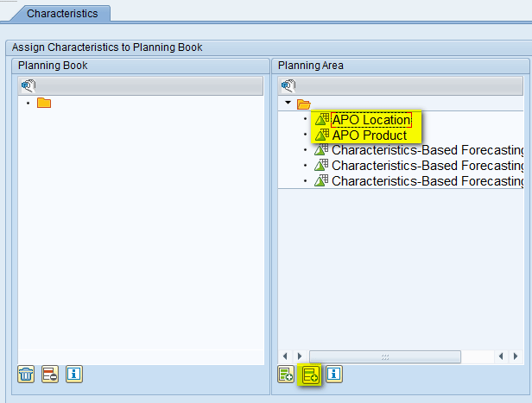Open the Characteristics tab
The height and width of the screenshot is (403, 532).
click(x=61, y=14)
